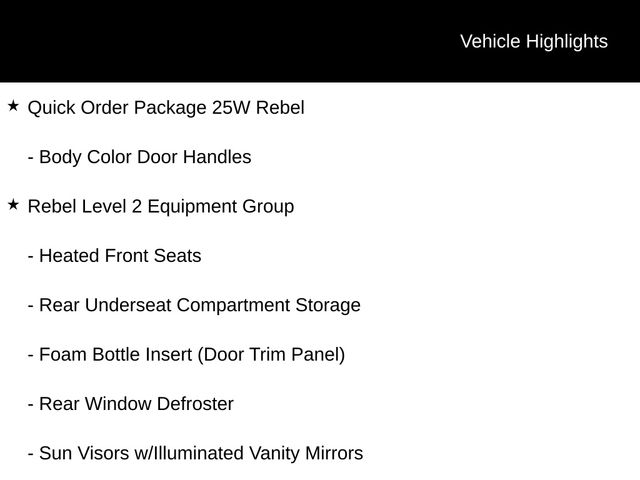Click the dash before Rear Window Defroster
Viewport: 640px width, 480px height.
coord(31,404)
